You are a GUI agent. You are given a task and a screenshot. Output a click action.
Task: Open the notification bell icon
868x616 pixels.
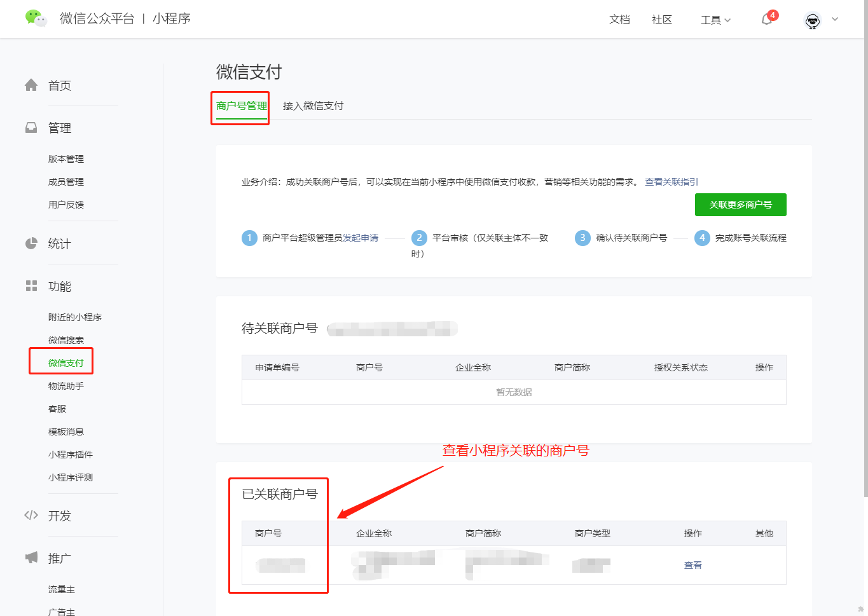click(767, 20)
